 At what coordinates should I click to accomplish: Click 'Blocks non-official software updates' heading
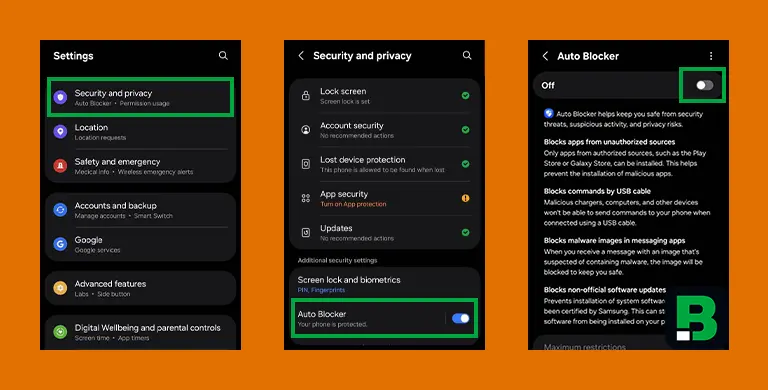pos(605,290)
